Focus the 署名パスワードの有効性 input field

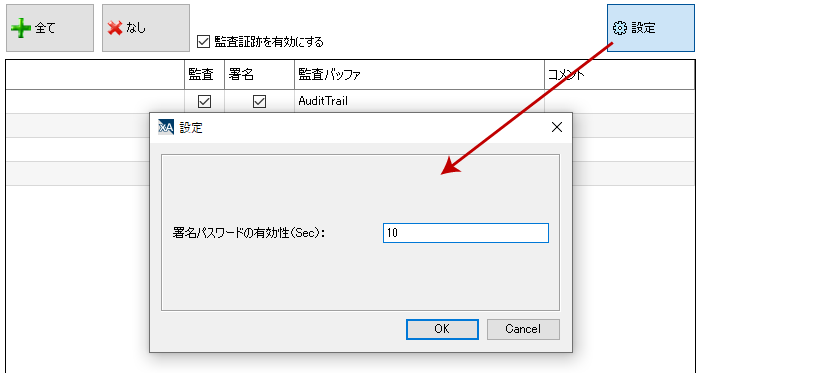466,233
